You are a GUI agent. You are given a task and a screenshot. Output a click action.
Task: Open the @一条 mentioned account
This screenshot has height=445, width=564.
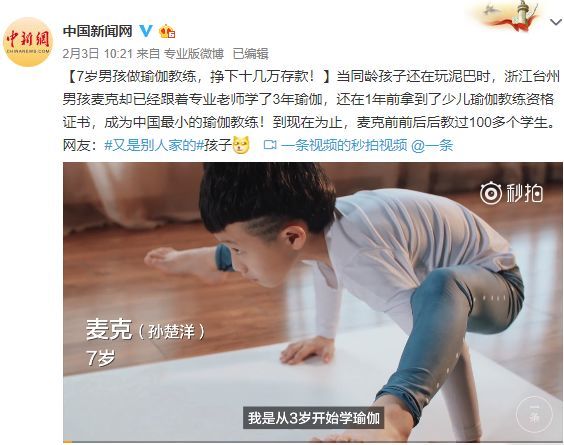tap(432, 145)
